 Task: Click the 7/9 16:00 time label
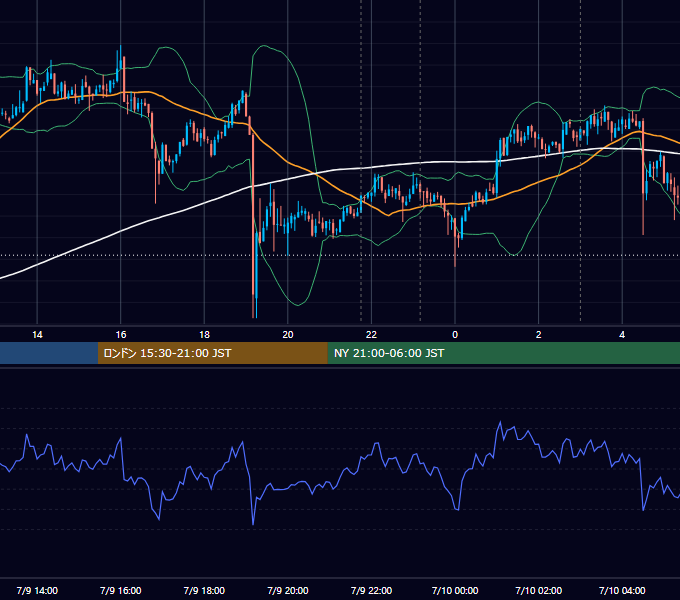tap(121, 590)
